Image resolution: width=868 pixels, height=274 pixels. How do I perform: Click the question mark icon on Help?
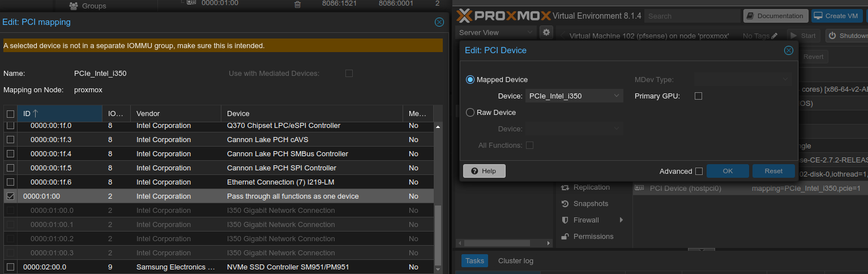(474, 171)
